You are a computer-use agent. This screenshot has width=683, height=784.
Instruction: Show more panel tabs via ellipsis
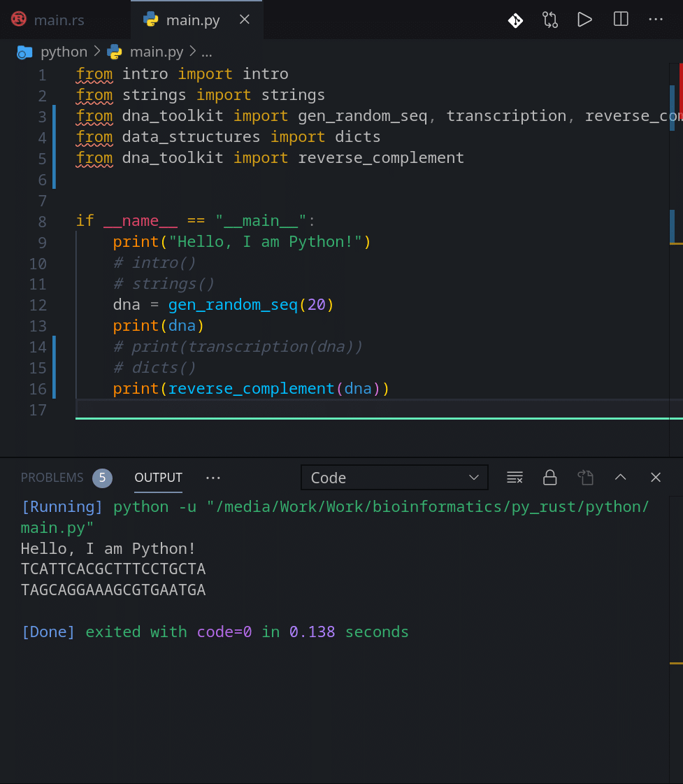click(213, 478)
